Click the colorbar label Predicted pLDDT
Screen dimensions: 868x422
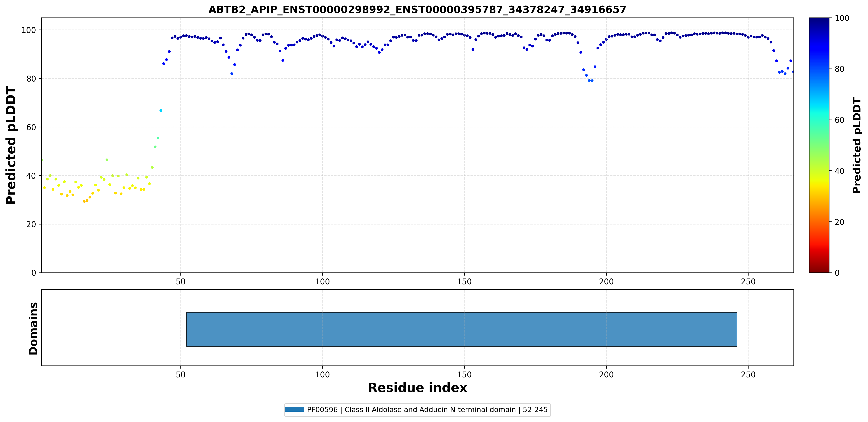[x=857, y=145]
